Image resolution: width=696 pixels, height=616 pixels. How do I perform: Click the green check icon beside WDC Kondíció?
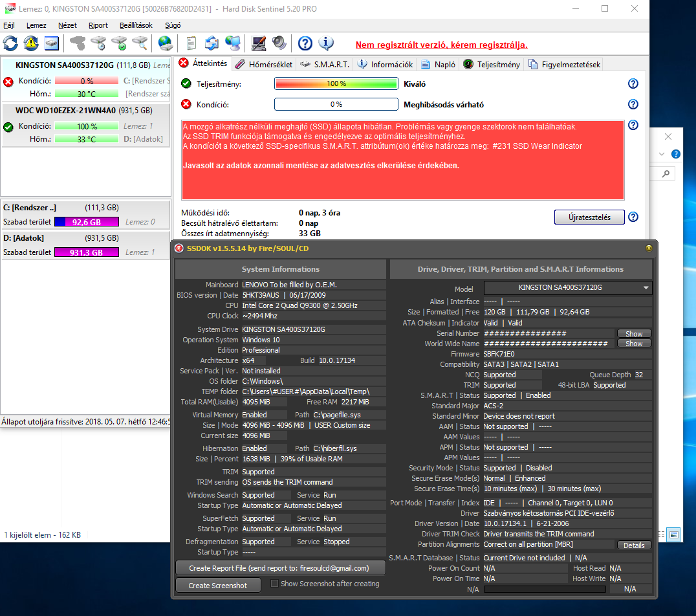click(8, 127)
